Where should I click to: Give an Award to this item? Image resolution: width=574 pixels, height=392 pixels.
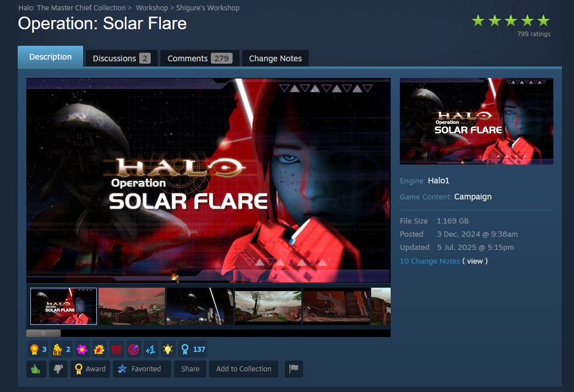(90, 369)
